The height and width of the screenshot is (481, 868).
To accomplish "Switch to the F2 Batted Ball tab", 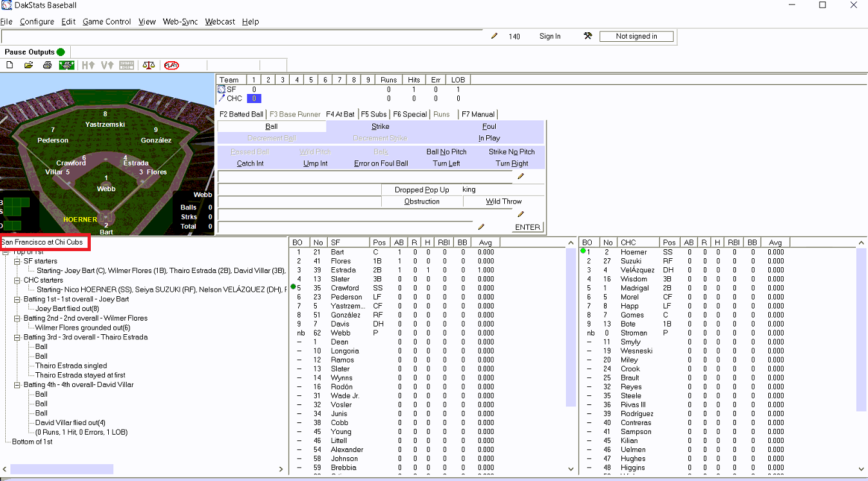I will tap(241, 114).
